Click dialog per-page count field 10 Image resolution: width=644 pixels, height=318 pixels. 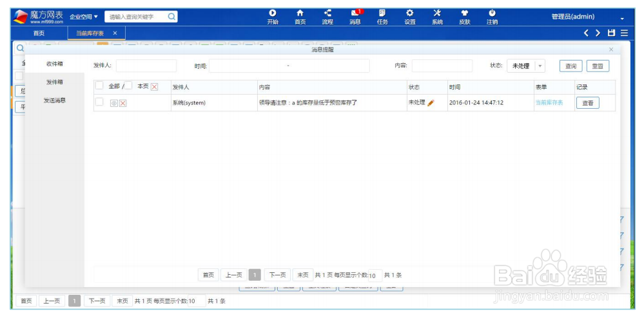tap(375, 276)
